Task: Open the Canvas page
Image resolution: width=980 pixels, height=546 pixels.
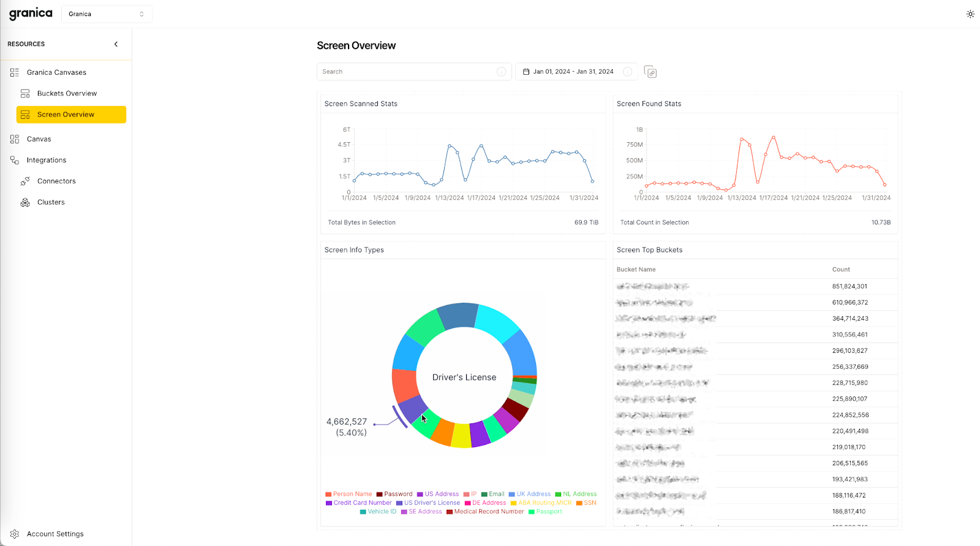Action: tap(39, 139)
